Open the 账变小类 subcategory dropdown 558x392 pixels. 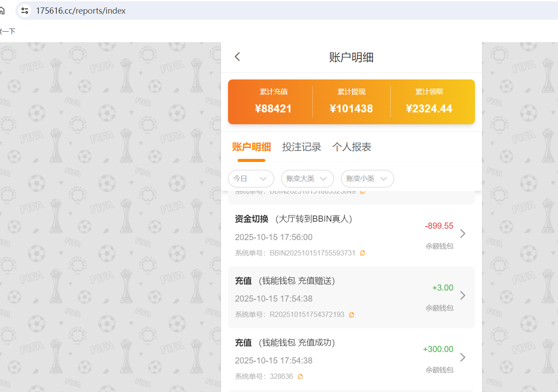(x=367, y=179)
